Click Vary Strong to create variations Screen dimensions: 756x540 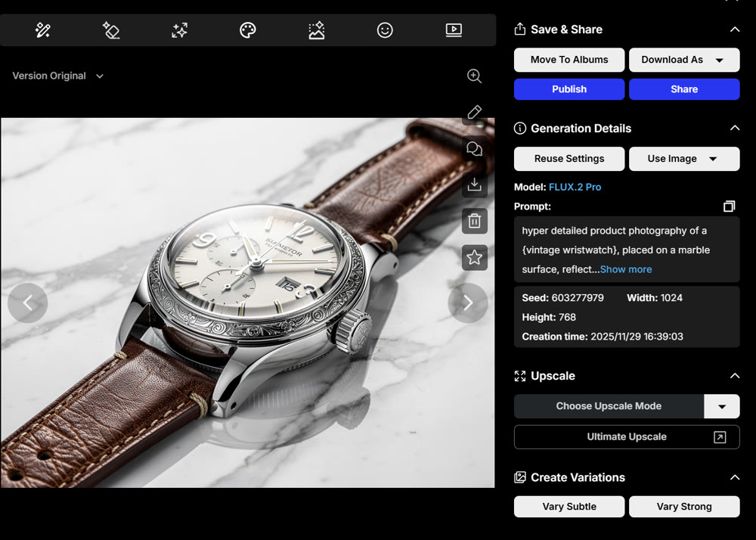click(x=684, y=507)
